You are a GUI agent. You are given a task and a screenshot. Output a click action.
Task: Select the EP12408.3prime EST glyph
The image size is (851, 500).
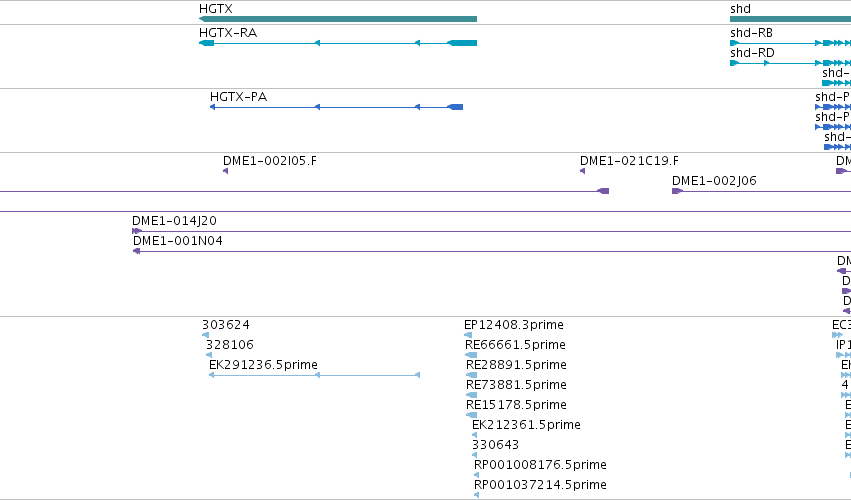click(468, 335)
